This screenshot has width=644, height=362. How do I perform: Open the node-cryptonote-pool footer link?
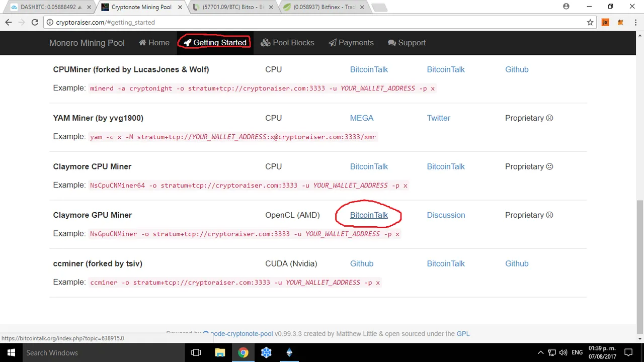242,334
